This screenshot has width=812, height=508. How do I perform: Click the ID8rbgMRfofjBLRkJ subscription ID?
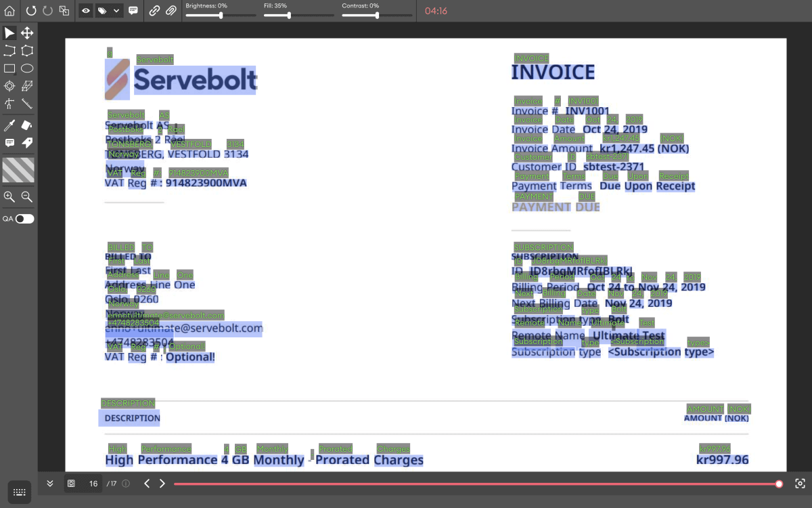tap(581, 272)
